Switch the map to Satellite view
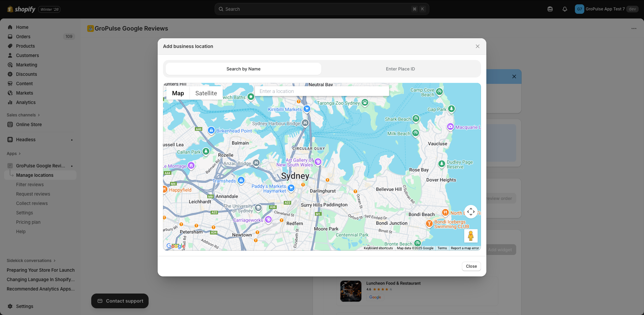This screenshot has width=644, height=315. 206,93
